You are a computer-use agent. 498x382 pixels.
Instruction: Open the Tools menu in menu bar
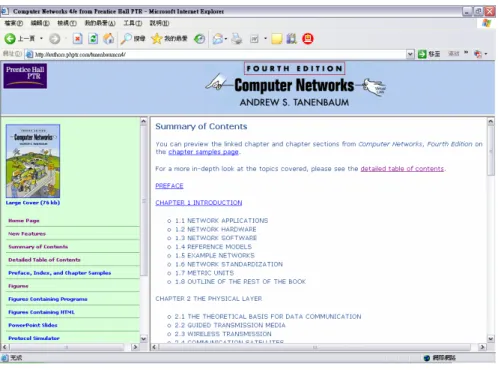[x=133, y=23]
